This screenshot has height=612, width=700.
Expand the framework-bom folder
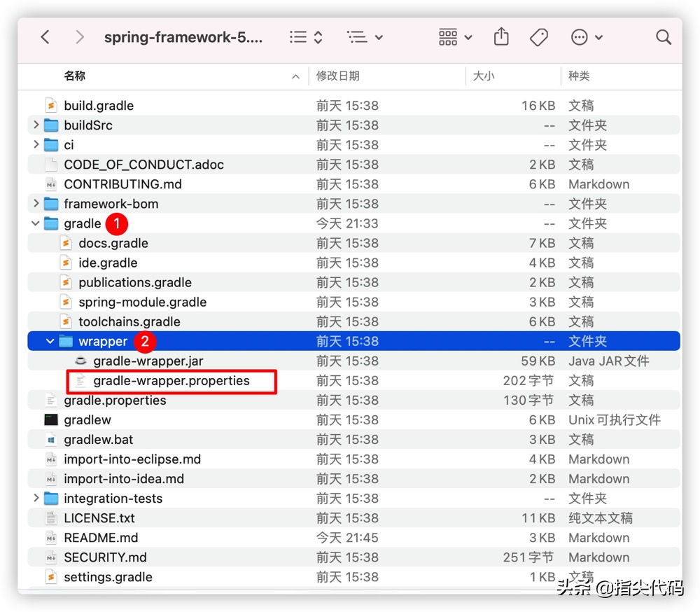(x=36, y=203)
